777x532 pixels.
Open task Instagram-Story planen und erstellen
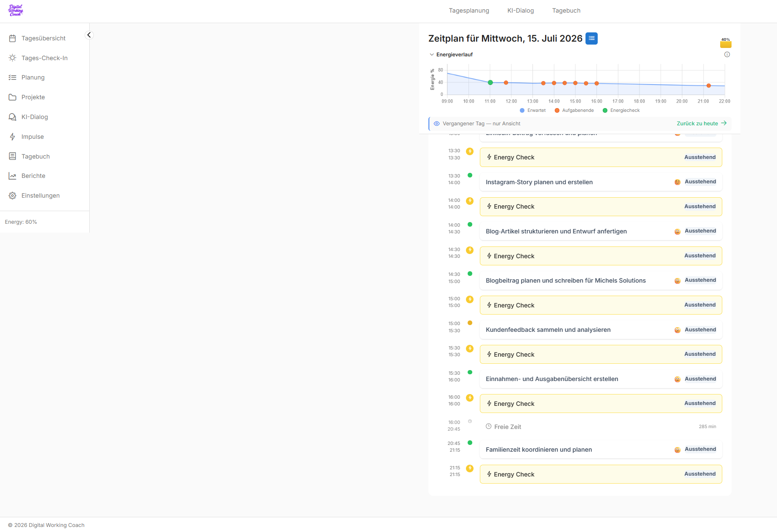coord(601,182)
